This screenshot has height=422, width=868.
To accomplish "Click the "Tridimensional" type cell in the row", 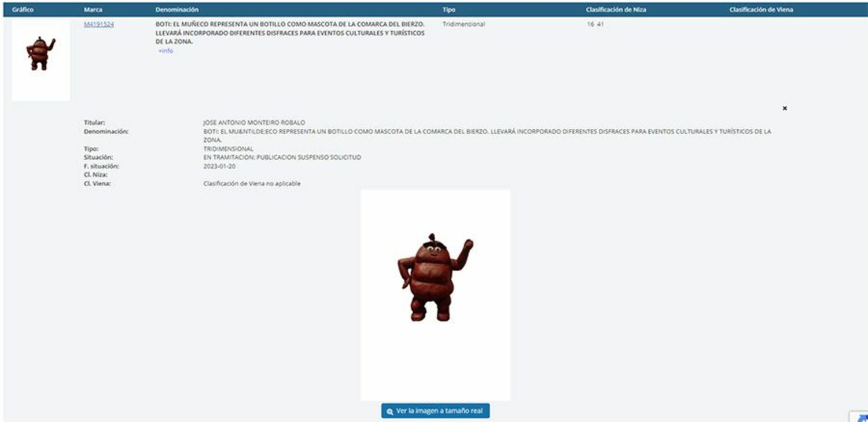I will point(464,25).
